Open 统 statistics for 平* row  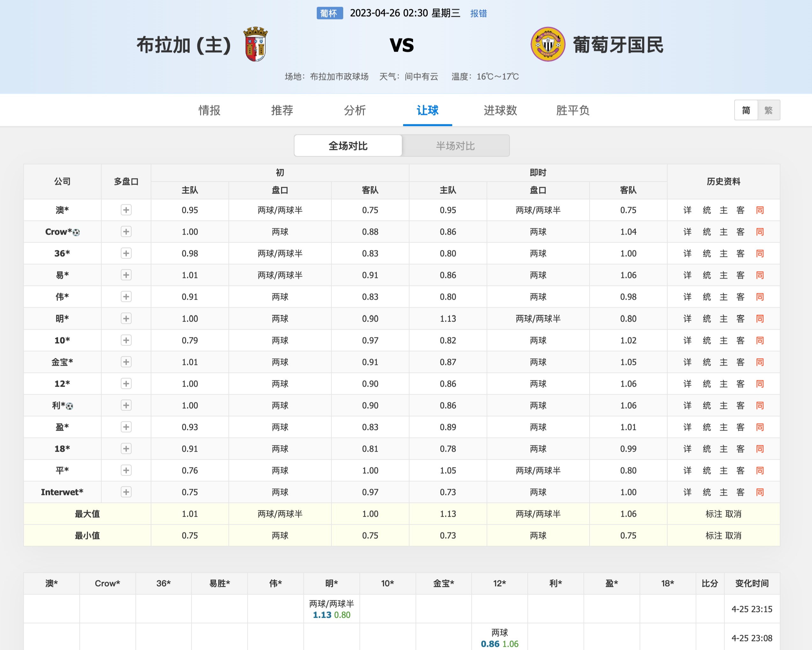(707, 470)
